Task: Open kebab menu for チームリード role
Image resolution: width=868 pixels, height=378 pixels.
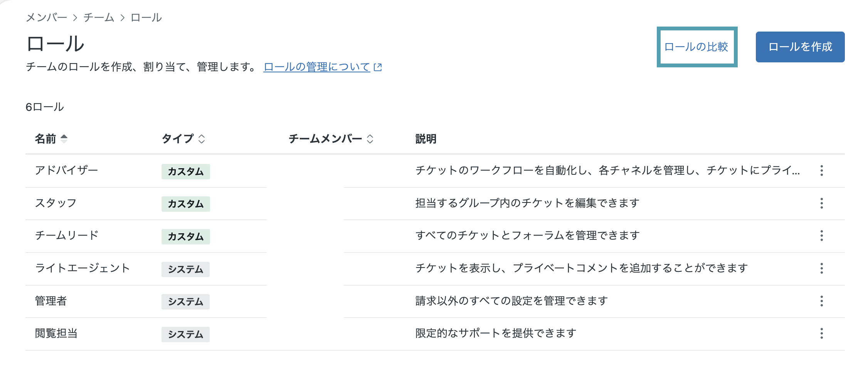Action: coord(821,236)
